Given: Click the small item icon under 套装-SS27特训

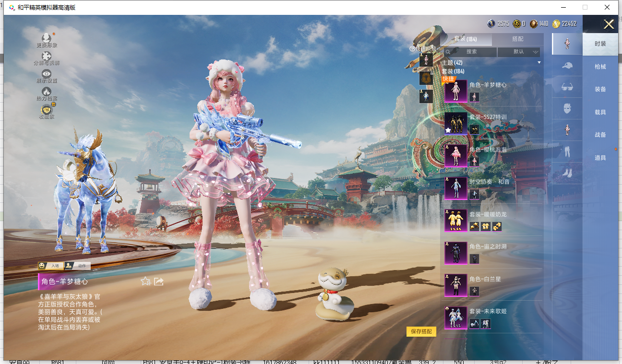Looking at the screenshot, I should click(x=474, y=129).
